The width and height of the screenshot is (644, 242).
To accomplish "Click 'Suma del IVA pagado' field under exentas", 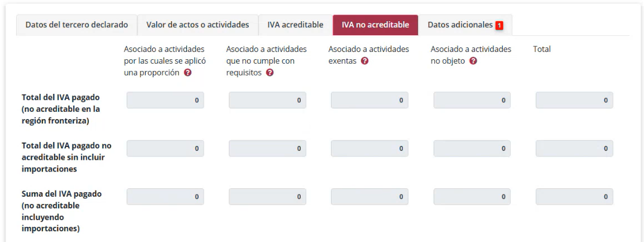I will pyautogui.click(x=369, y=197).
